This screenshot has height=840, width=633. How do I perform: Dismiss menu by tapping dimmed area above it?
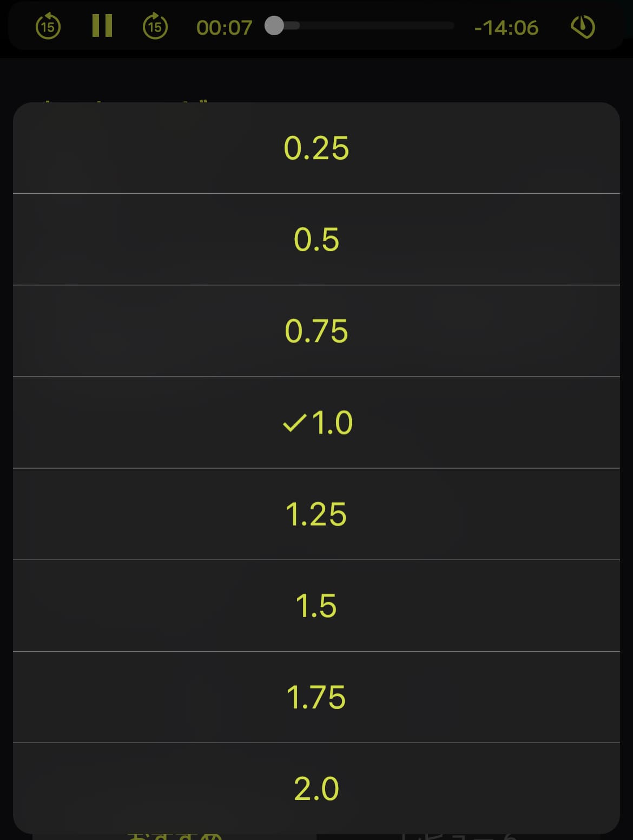click(316, 80)
